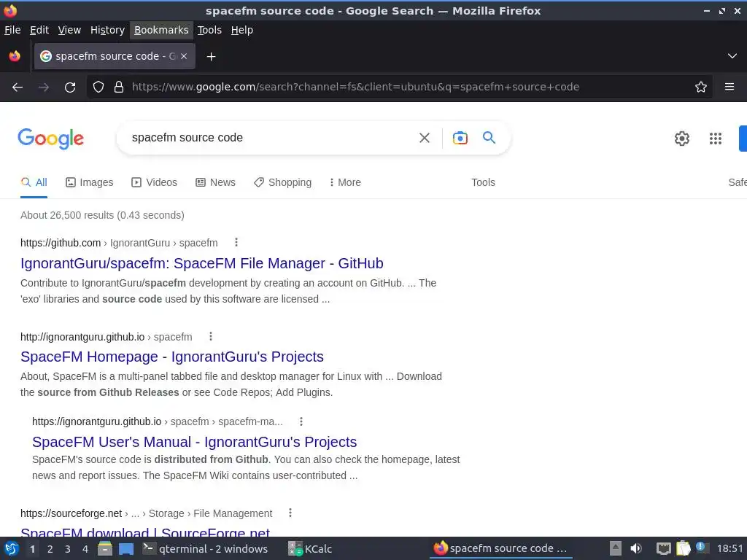The image size is (747, 560).
Task: Switch to Firefox task in taskbar
Action: [500, 548]
